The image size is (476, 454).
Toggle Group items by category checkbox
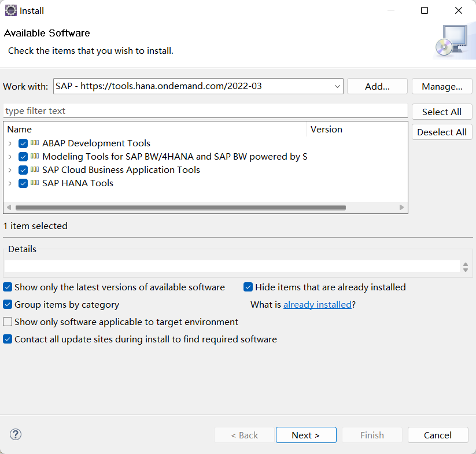click(8, 304)
